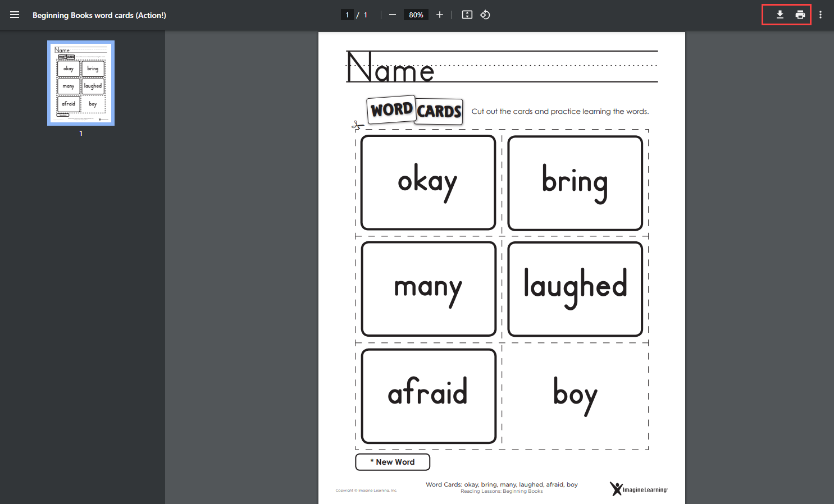The width and height of the screenshot is (834, 504).
Task: Click the "afraid" word card
Action: (x=429, y=396)
